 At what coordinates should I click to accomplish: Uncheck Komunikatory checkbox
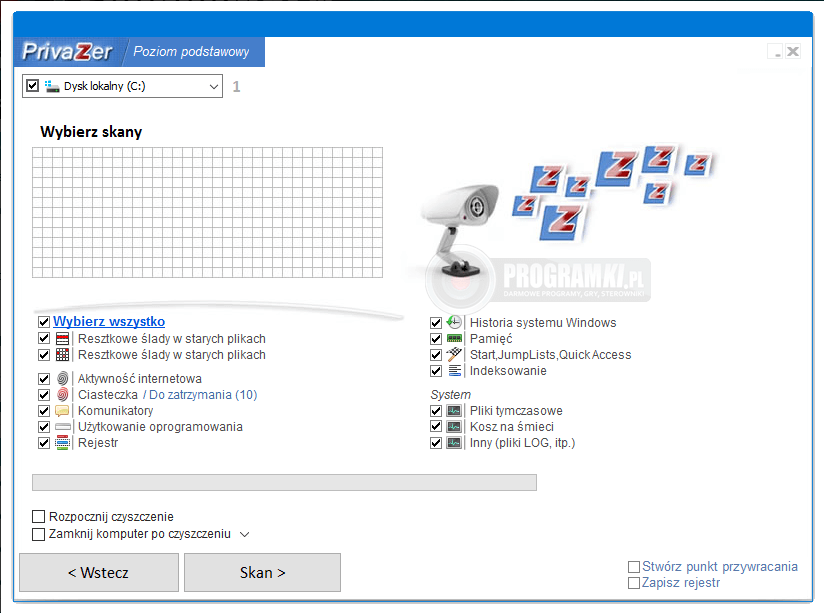pos(44,411)
